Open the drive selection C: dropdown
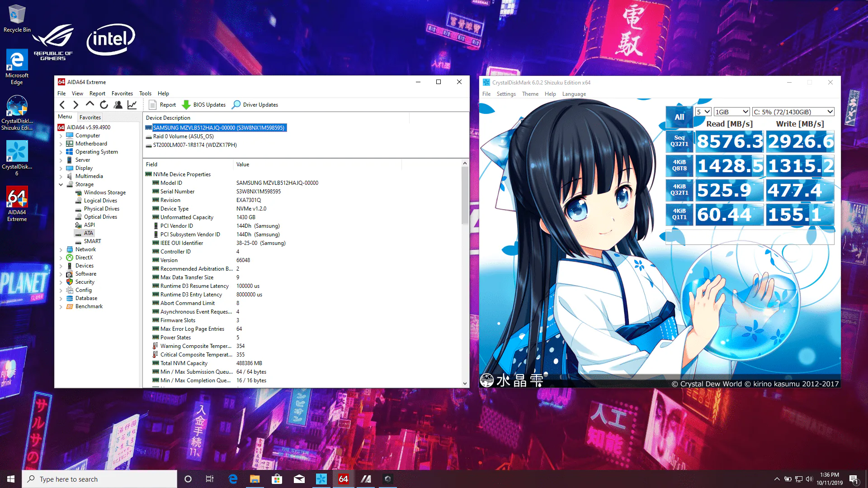The image size is (868, 488). click(x=793, y=112)
